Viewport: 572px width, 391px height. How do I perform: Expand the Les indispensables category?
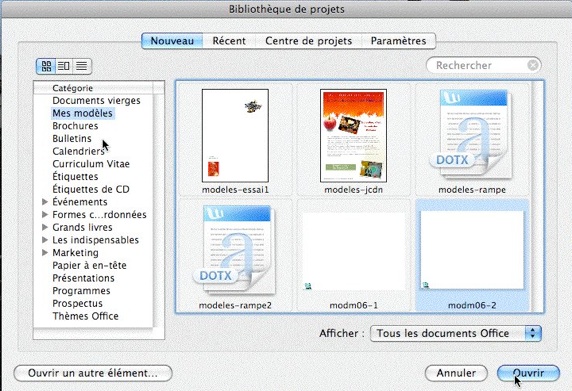click(45, 240)
